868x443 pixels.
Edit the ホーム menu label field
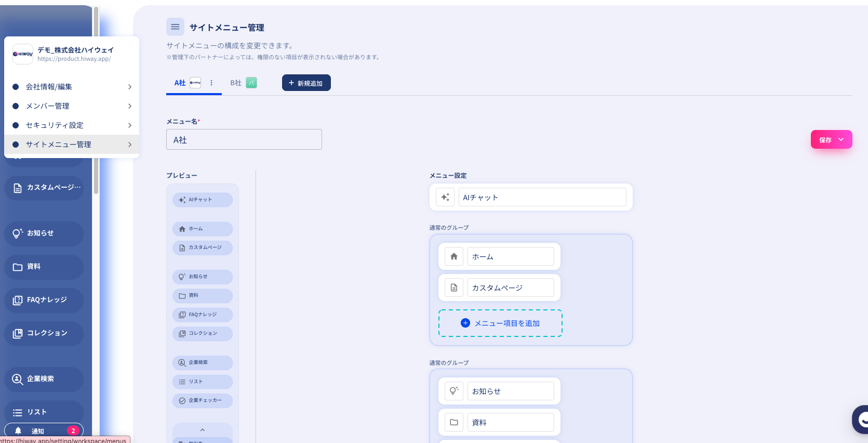511,256
